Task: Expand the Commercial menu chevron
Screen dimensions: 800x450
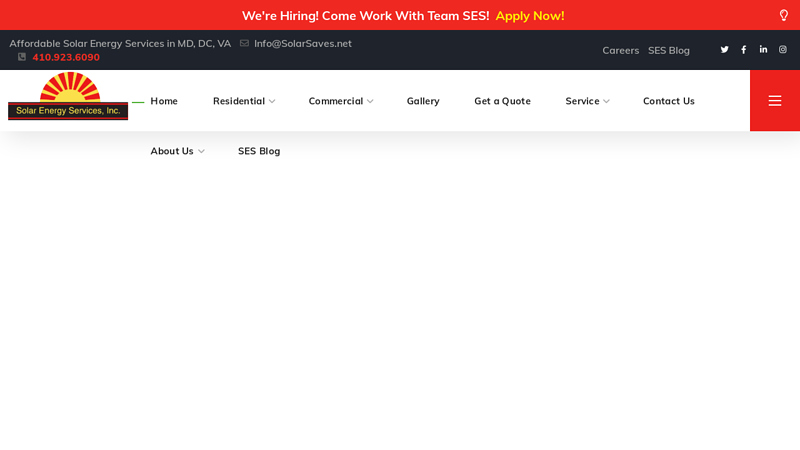Action: [x=370, y=102]
